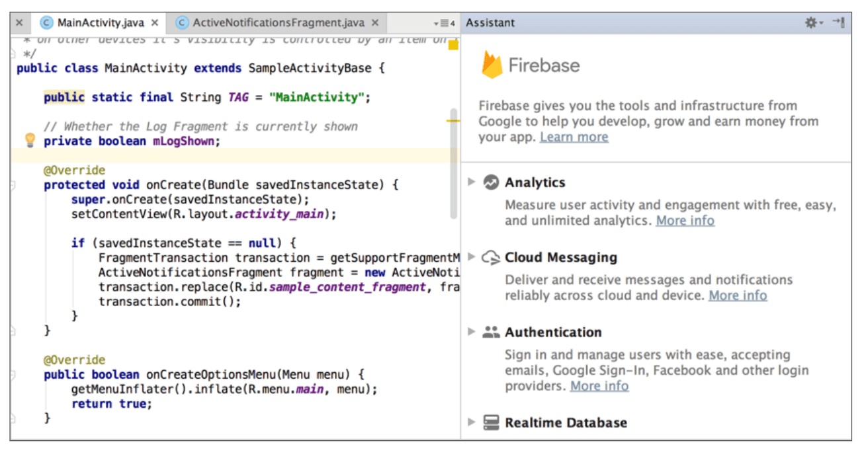Click the second @Override annotation

[74, 360]
